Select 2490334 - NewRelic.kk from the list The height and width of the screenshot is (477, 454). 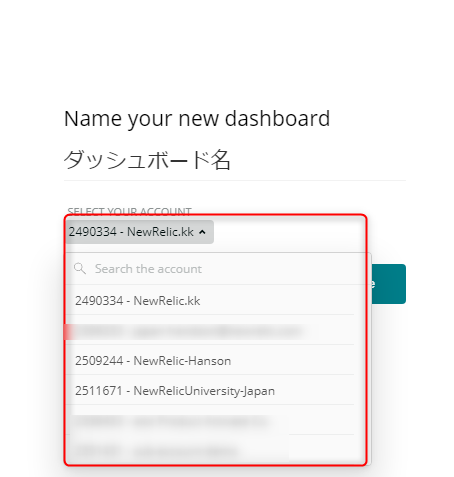pos(210,301)
